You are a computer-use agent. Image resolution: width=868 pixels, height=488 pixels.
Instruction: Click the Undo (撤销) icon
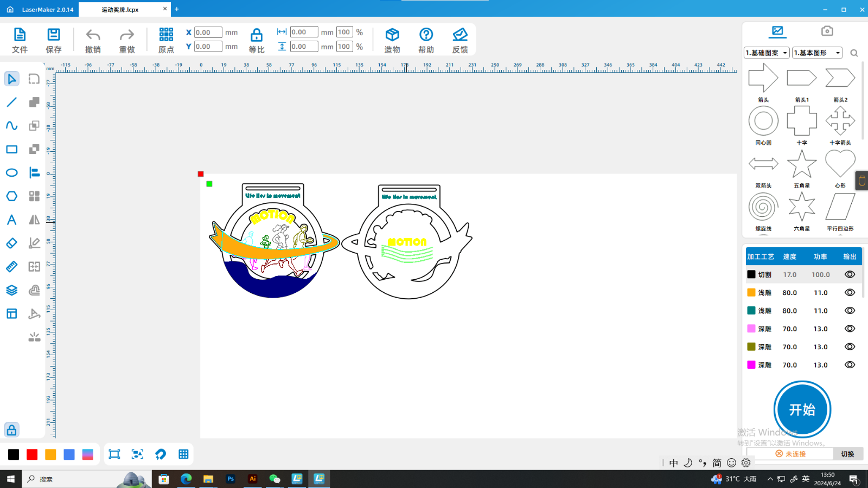(93, 36)
